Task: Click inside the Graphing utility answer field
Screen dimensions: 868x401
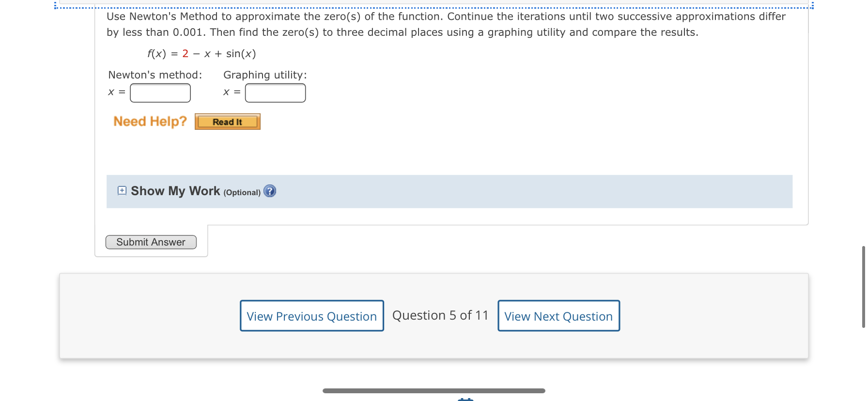Action: [x=275, y=93]
